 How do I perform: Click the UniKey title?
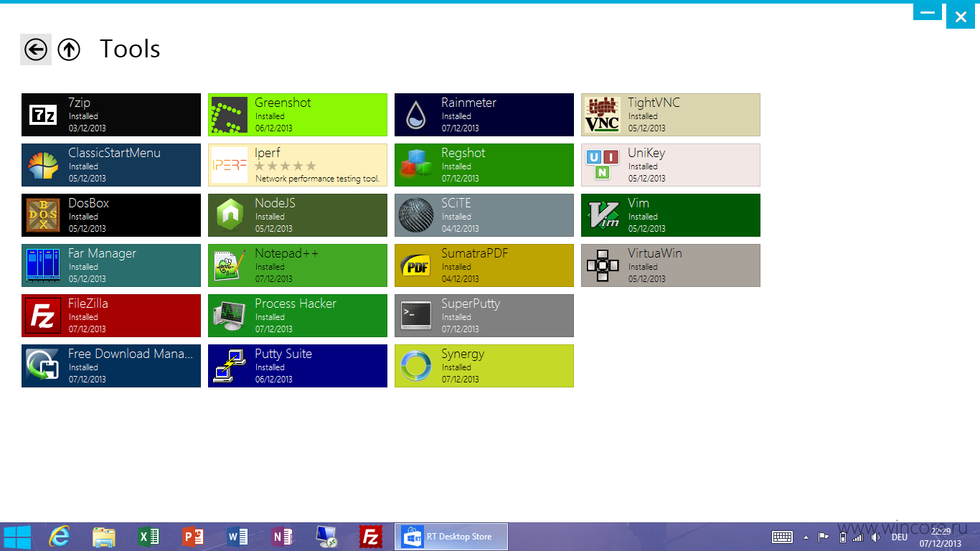[646, 153]
